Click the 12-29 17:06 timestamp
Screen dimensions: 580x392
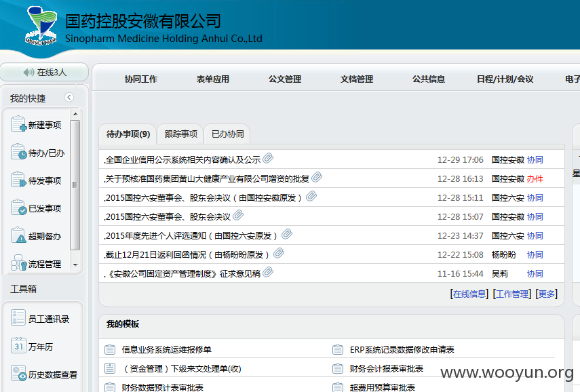tap(460, 160)
